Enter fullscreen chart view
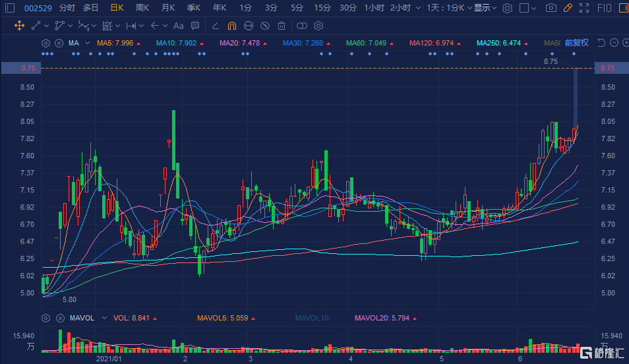Viewport: 629px width, 364px height. (584, 8)
